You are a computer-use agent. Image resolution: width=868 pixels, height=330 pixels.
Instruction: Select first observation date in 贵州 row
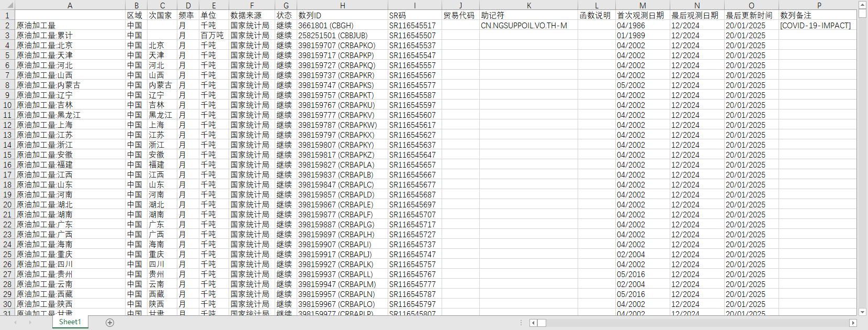click(642, 274)
